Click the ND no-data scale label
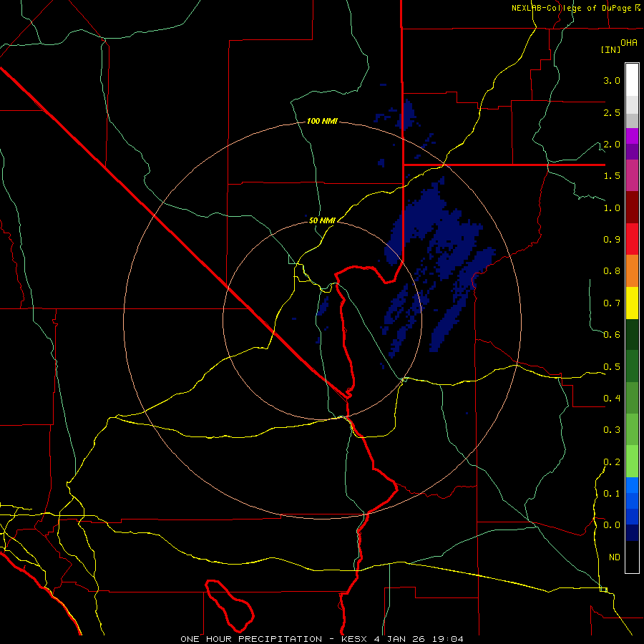The image size is (644, 644). pos(615,557)
